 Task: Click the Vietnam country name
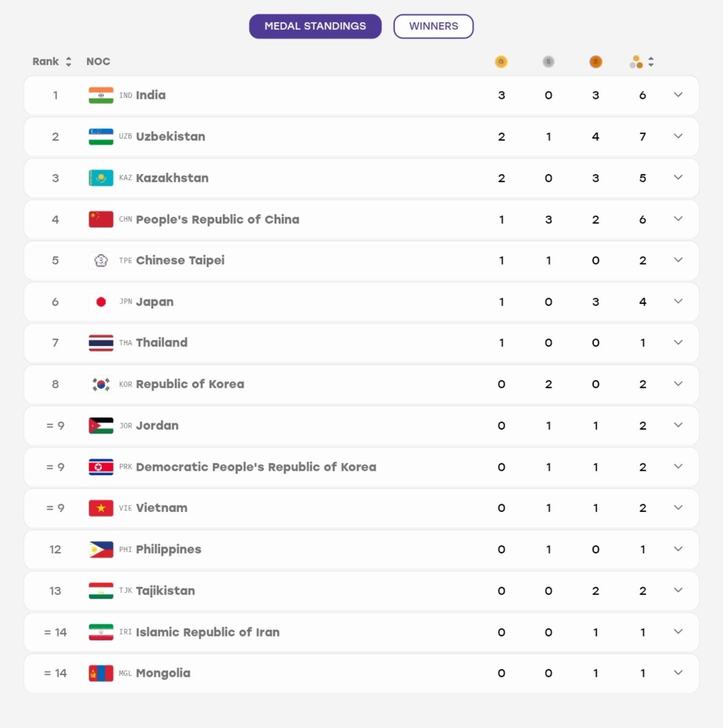click(161, 508)
